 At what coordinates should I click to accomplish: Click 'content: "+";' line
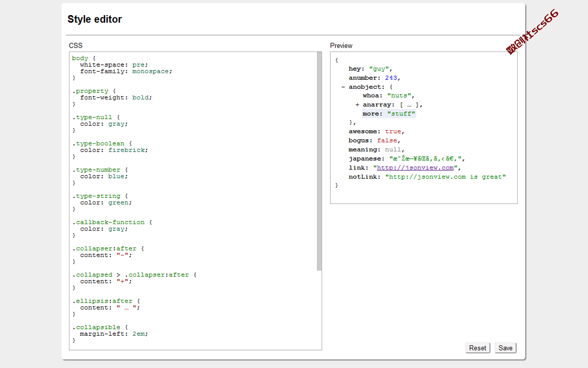click(106, 281)
